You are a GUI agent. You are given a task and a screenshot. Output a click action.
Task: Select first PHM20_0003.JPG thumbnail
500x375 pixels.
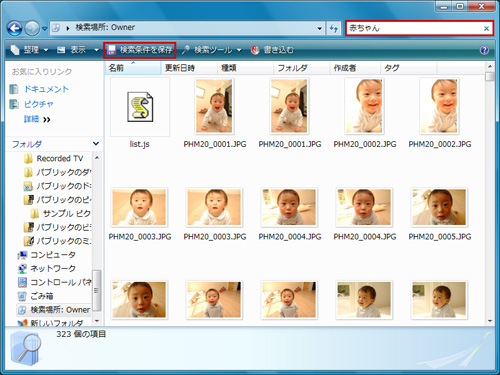point(139,207)
